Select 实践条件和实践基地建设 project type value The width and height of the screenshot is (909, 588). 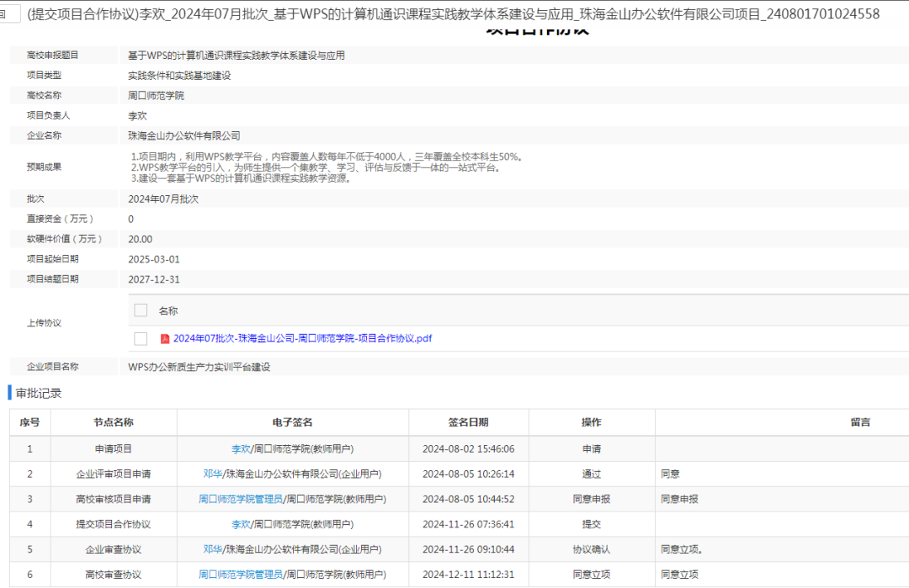[180, 76]
